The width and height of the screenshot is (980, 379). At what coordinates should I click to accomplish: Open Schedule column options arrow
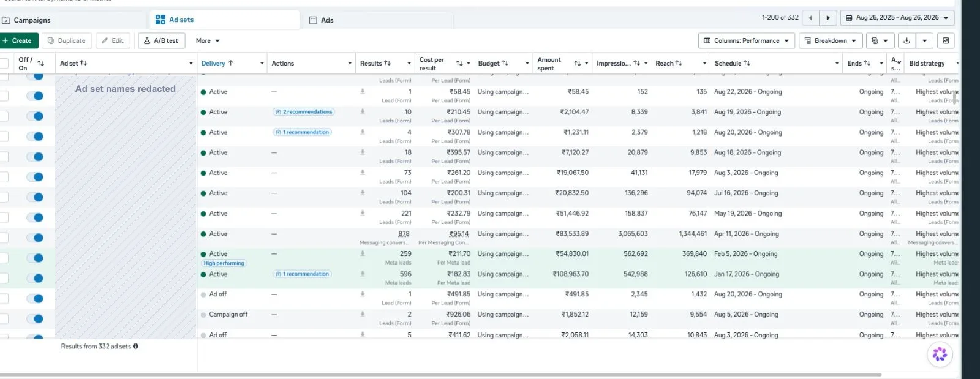click(837, 64)
